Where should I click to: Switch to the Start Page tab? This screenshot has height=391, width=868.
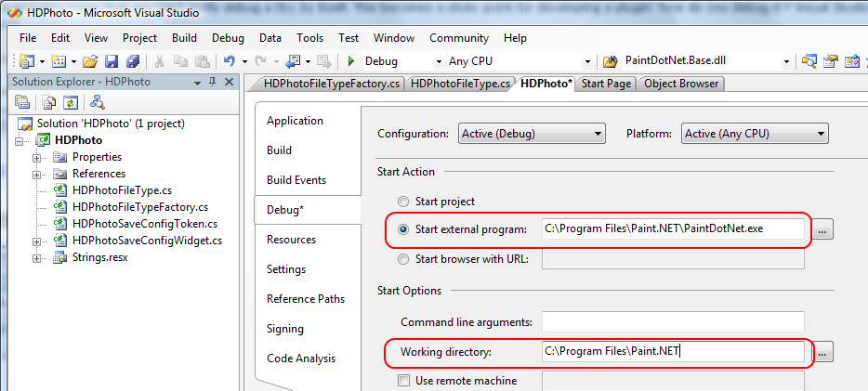(x=606, y=85)
